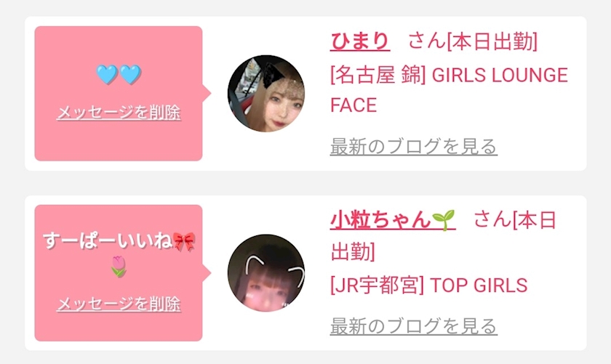Click the bottom pink message bubble
This screenshot has height=364, width=611.
tap(119, 273)
